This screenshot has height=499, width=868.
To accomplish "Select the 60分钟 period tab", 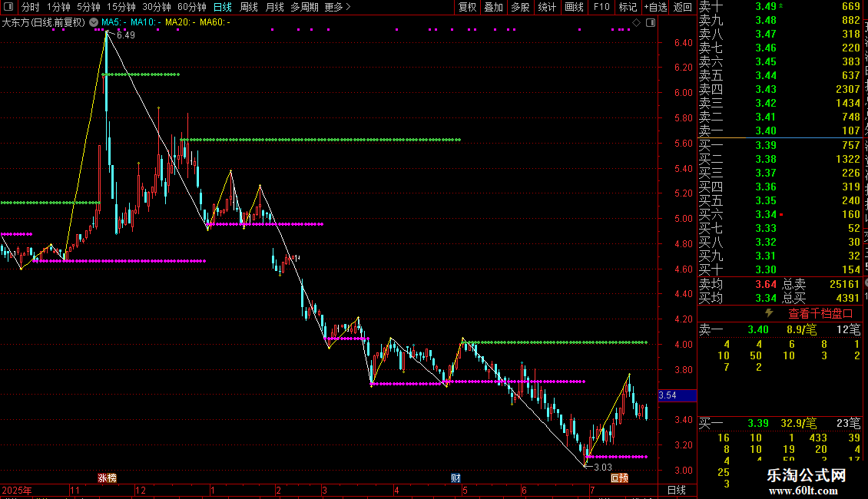I will [x=192, y=7].
